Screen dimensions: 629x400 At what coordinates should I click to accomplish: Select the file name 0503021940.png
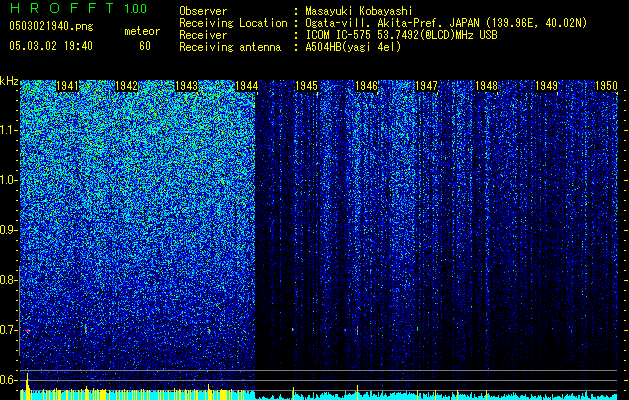[x=51, y=26]
